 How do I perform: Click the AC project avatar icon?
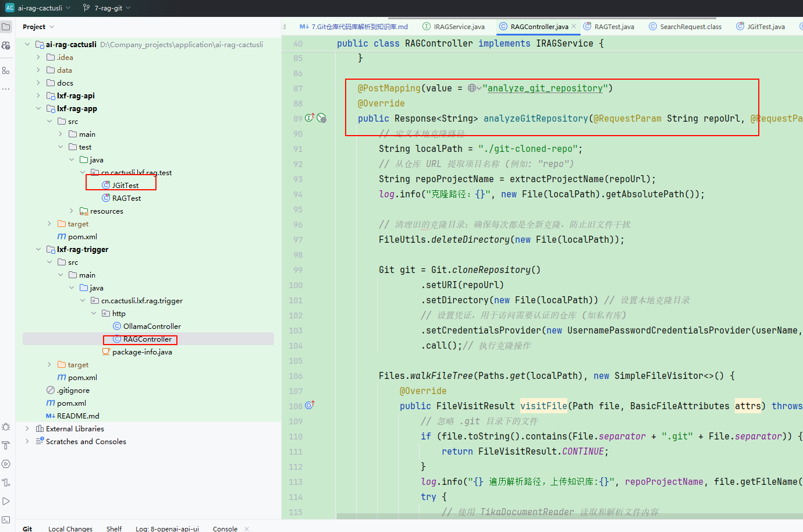(10, 8)
